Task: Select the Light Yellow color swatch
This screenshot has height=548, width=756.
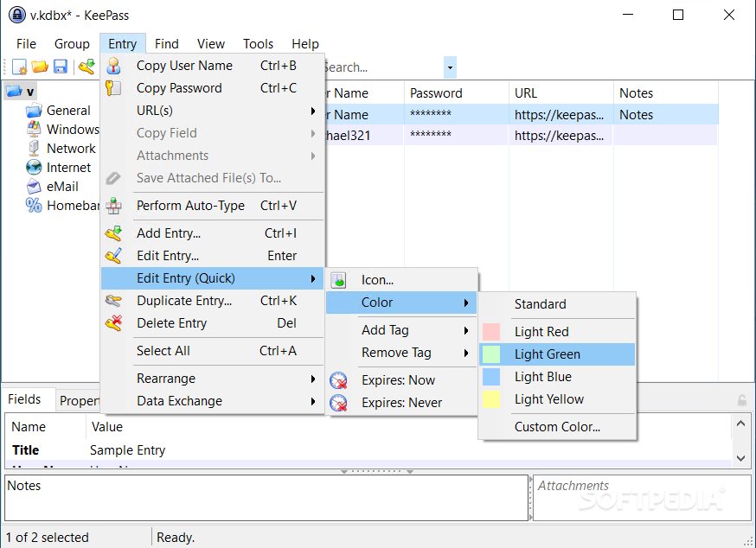Action: pyautogui.click(x=491, y=399)
